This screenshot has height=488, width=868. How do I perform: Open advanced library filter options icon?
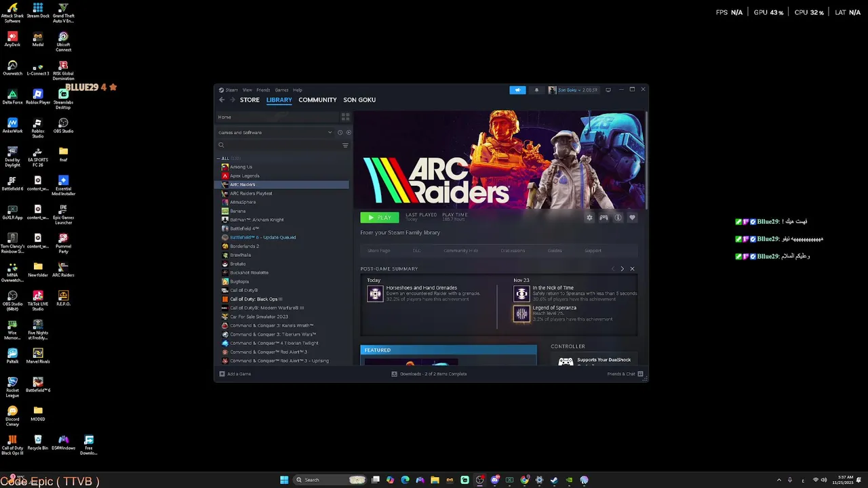pos(345,145)
